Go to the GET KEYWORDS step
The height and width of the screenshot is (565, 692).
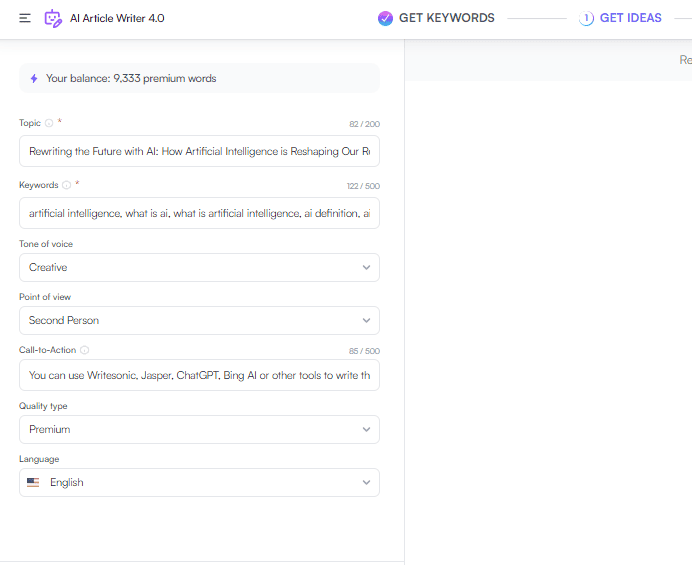[x=446, y=18]
